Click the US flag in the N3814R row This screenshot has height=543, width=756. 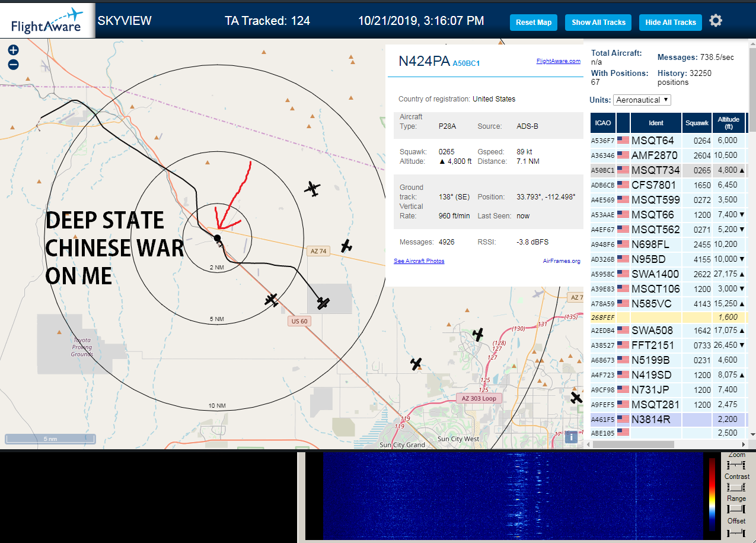click(x=623, y=420)
